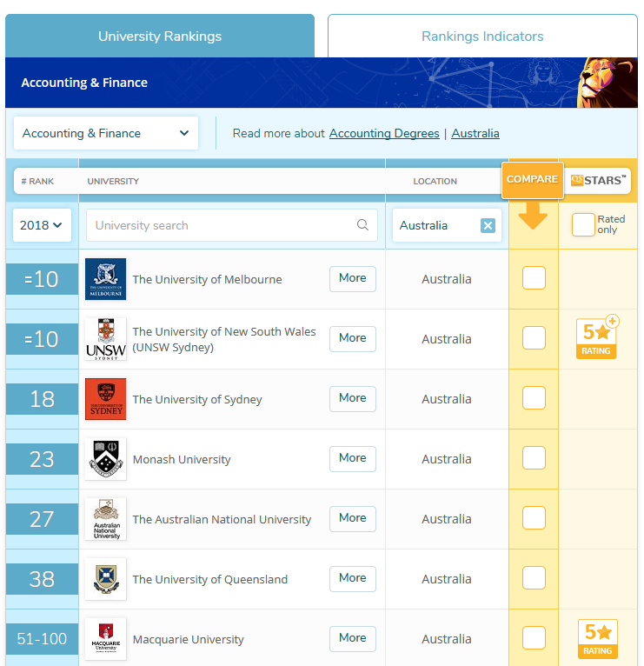This screenshot has height=666, width=644.
Task: Select University of Queensland for comparison
Action: click(x=534, y=578)
